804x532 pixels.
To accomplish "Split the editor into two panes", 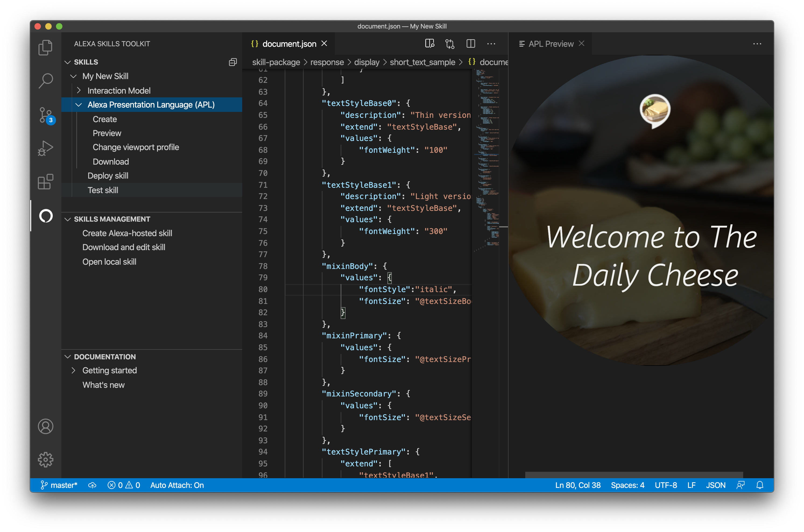I will pos(471,43).
